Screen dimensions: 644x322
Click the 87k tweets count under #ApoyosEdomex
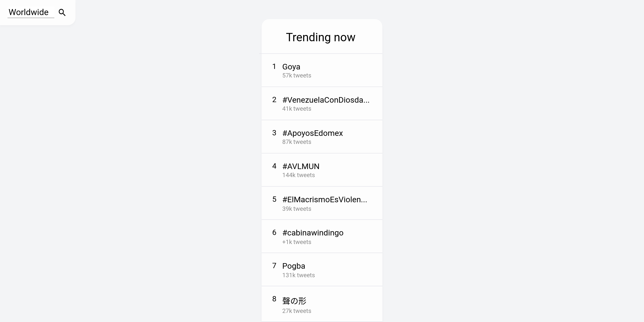click(x=296, y=142)
